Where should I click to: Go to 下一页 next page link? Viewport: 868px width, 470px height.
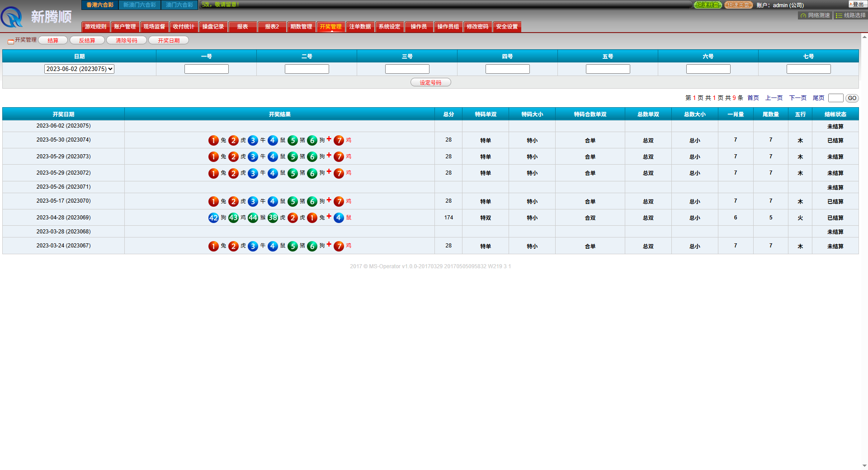[797, 98]
